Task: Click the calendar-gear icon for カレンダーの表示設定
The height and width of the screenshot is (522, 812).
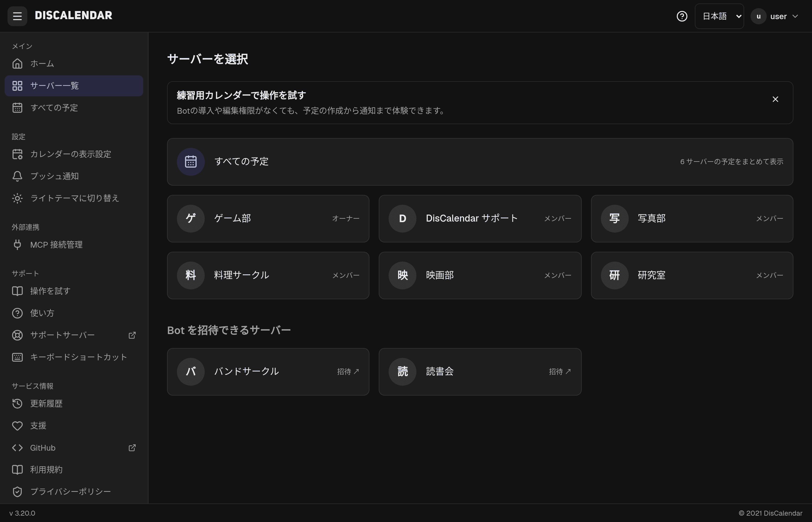Action: coord(17,154)
